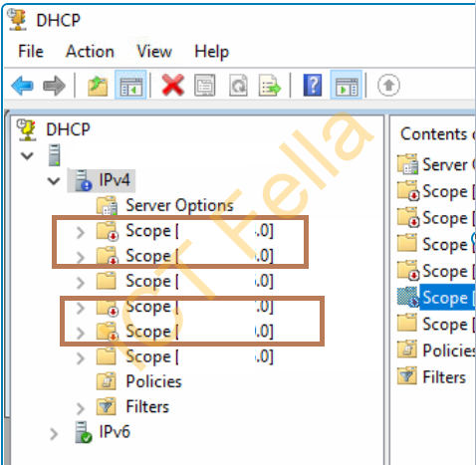Open the Properties toolbar icon
The width and height of the screenshot is (476, 465).
[x=204, y=86]
